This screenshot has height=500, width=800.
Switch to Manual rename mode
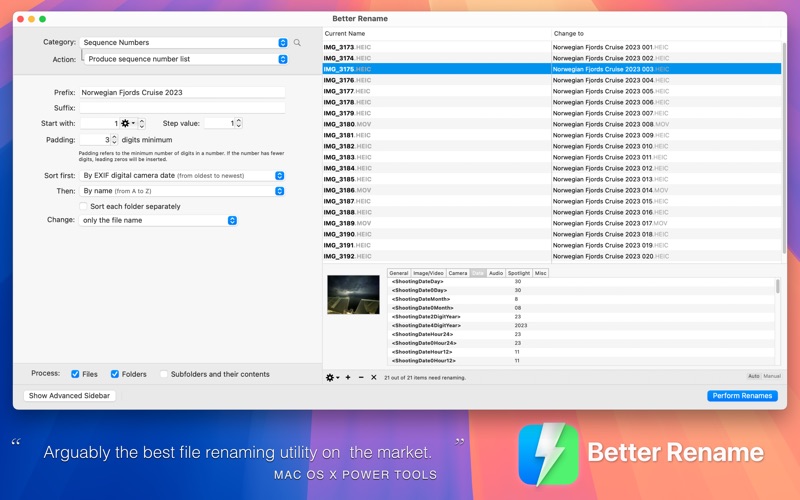point(772,376)
